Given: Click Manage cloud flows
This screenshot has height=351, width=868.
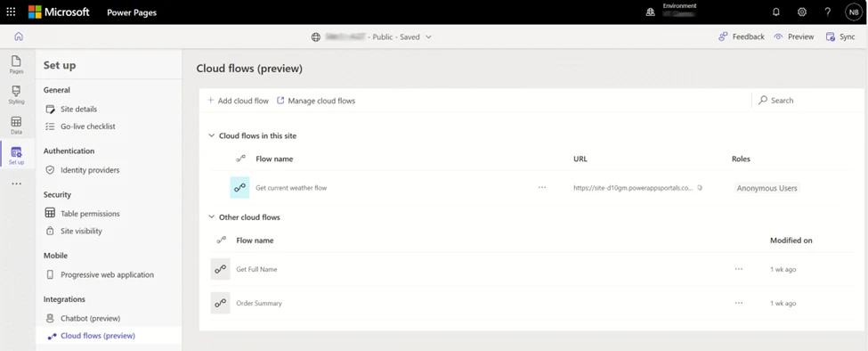Looking at the screenshot, I should [316, 101].
